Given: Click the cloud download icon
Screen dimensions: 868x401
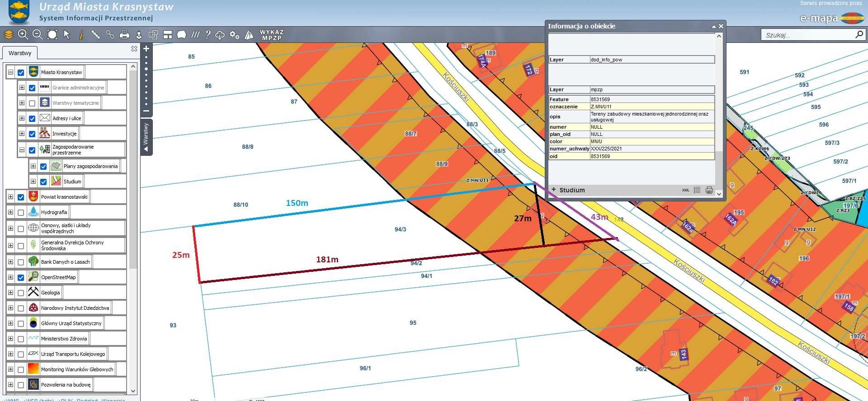Looking at the screenshot, I should pyautogui.click(x=220, y=34).
